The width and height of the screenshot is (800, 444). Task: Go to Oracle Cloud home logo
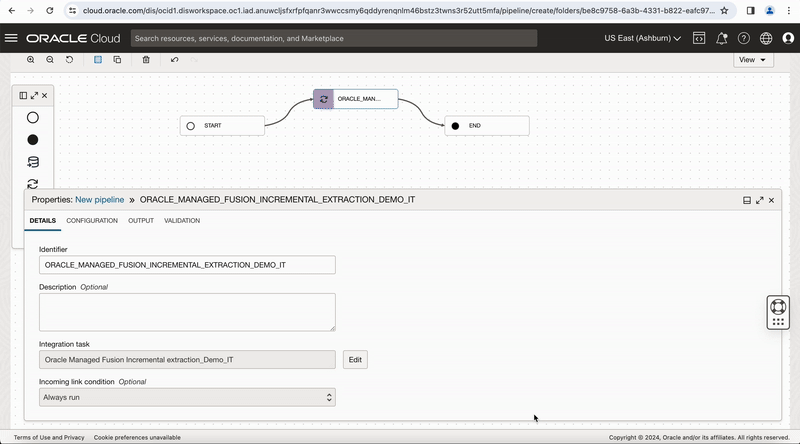(73, 38)
